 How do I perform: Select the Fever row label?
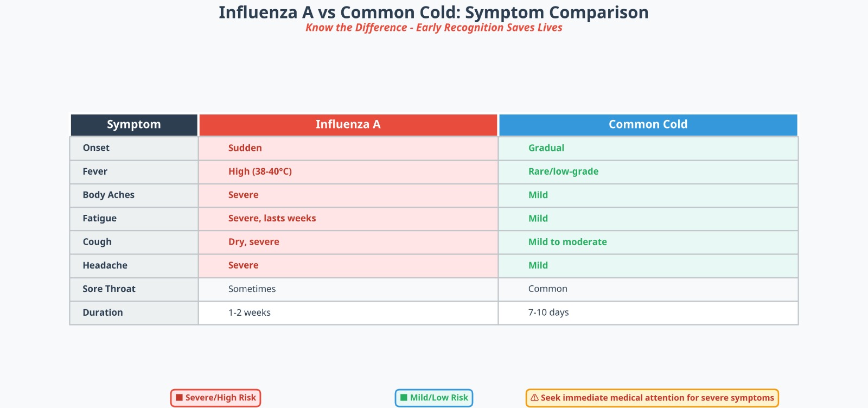pyautogui.click(x=95, y=171)
